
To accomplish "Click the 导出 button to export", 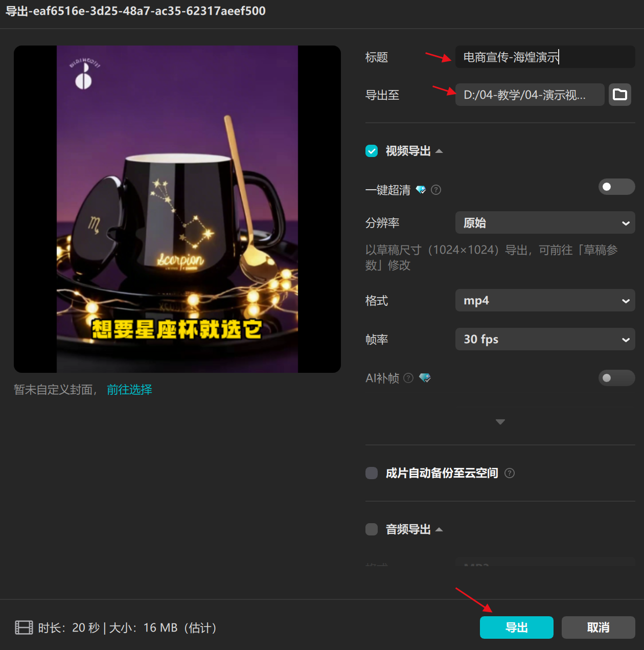I will point(516,627).
